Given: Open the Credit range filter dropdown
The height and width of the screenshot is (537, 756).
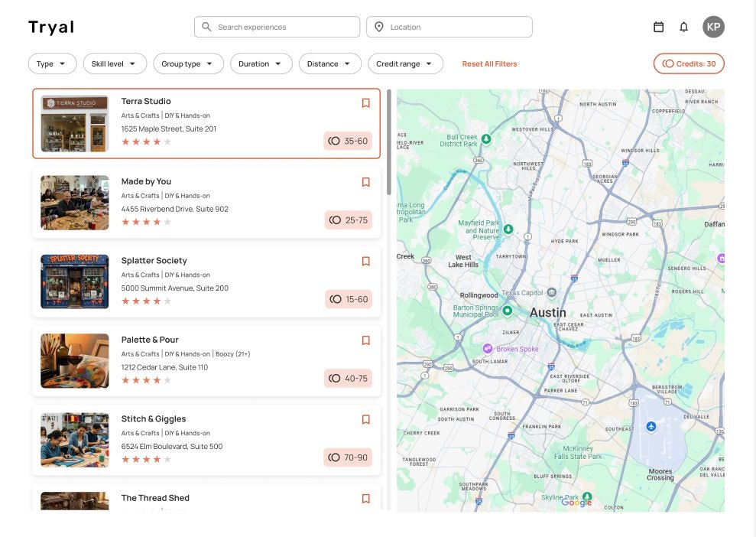Looking at the screenshot, I should tap(405, 63).
